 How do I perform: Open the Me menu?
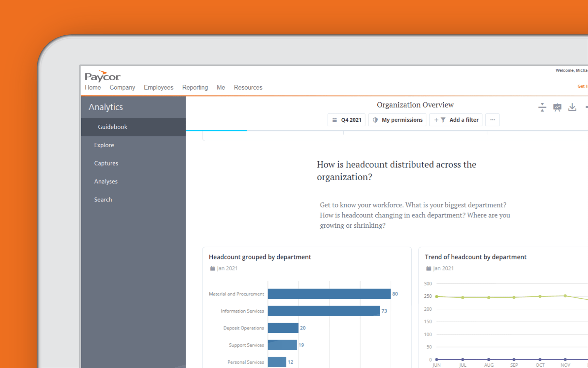pos(221,87)
